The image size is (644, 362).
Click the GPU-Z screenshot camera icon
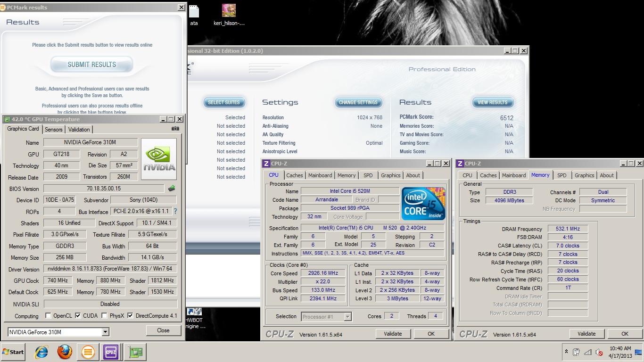click(175, 129)
